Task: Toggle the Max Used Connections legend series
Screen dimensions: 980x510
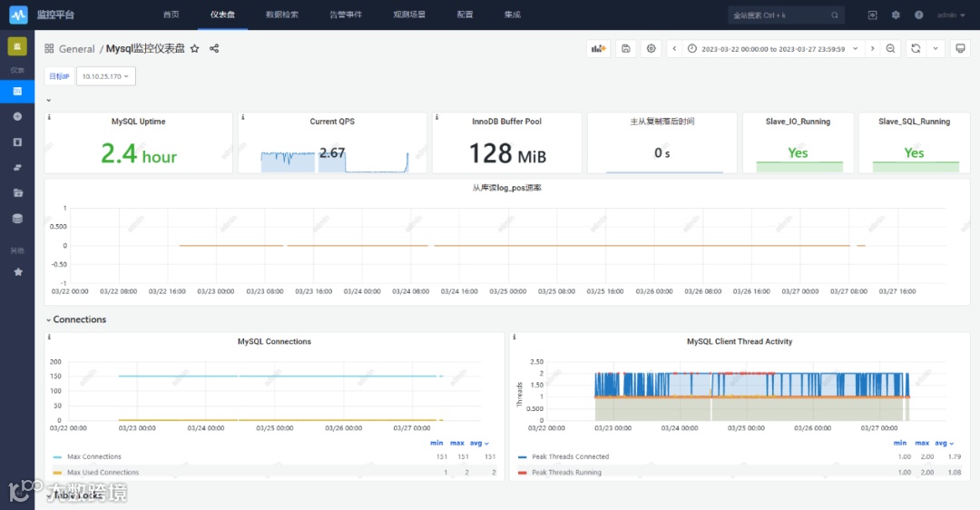Action: click(x=103, y=473)
